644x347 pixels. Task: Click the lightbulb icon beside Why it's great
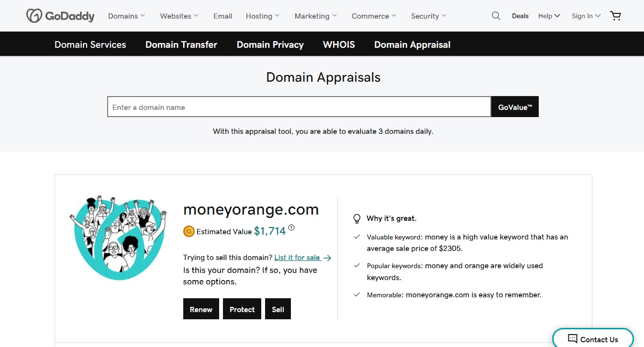tap(356, 218)
